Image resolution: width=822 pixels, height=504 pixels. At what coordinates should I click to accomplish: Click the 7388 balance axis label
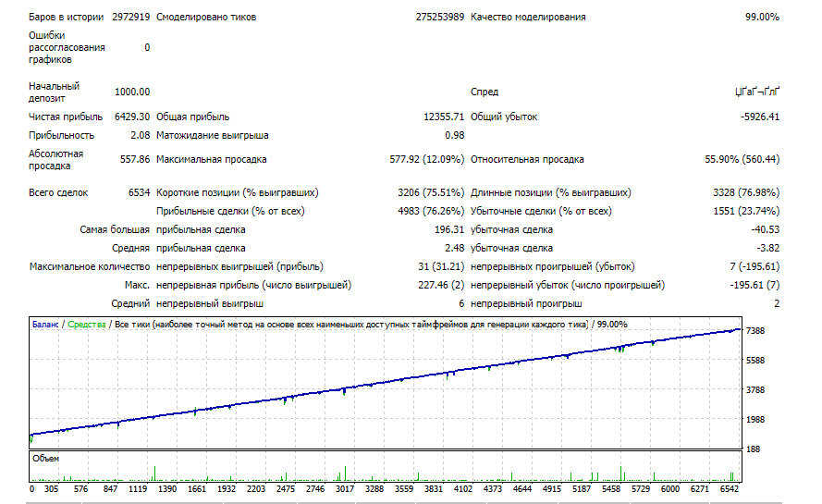755,331
